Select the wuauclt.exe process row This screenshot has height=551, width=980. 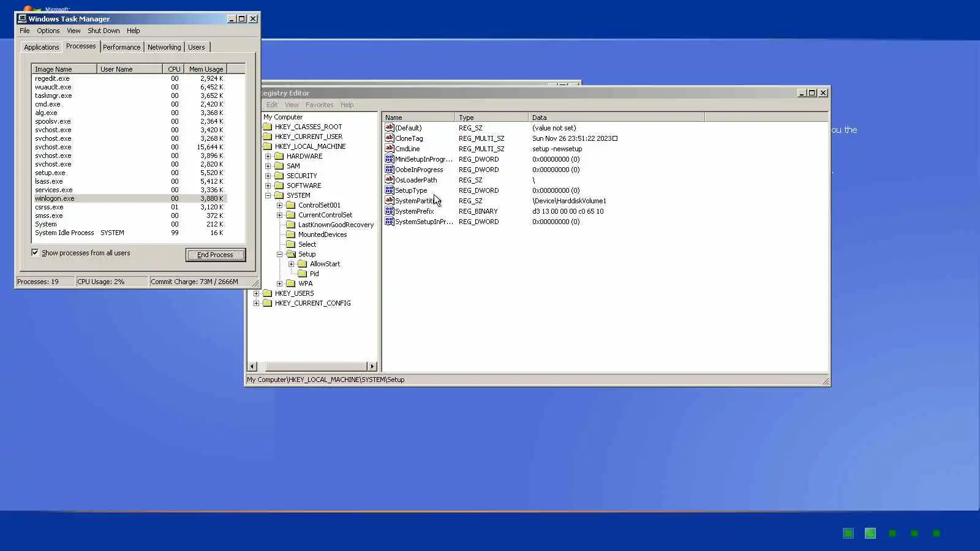pos(129,87)
